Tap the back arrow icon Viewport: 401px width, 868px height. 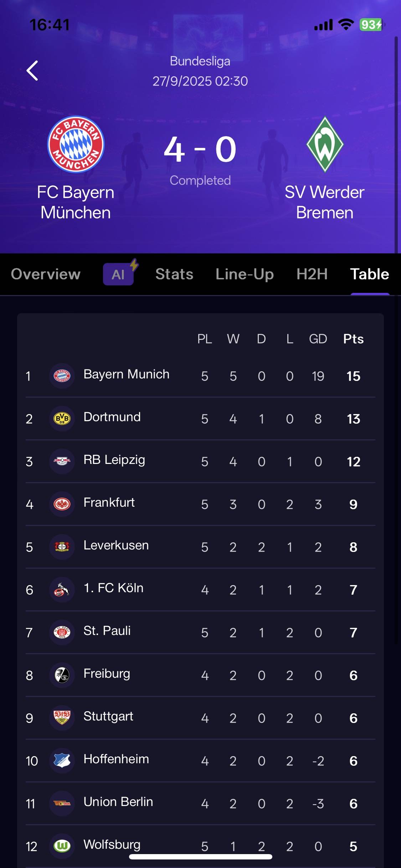(32, 71)
